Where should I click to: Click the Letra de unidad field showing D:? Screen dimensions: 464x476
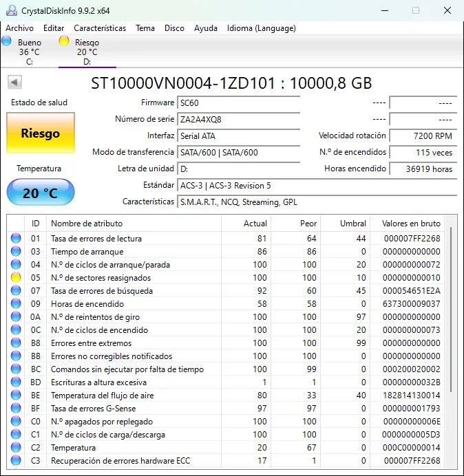[238, 169]
